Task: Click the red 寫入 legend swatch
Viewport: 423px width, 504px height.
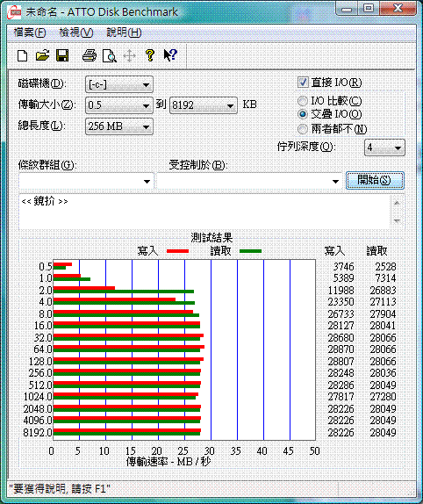Action: [x=177, y=251]
